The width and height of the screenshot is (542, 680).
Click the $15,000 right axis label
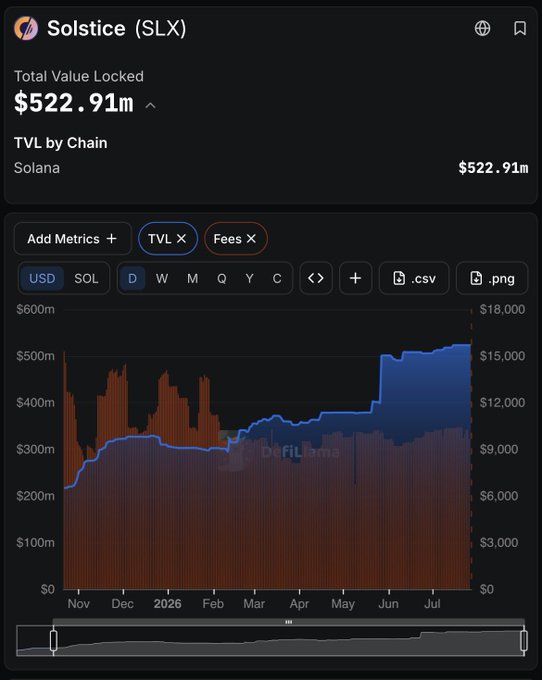(502, 356)
